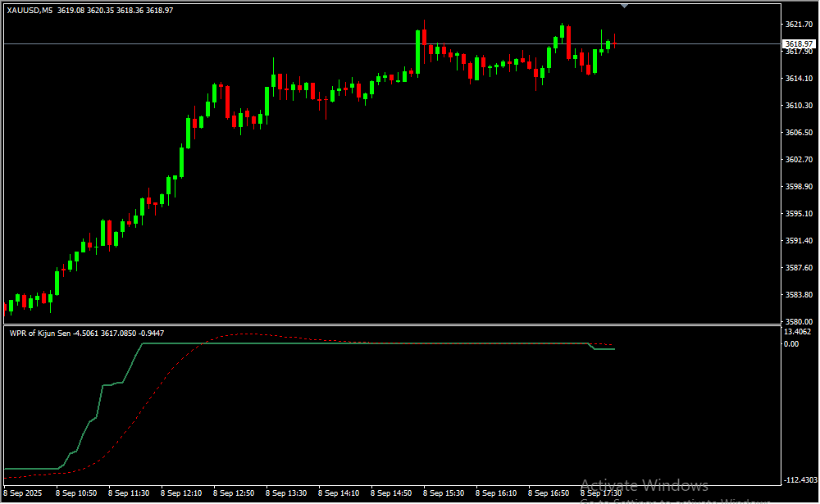This screenshot has height=504, width=820.
Task: Click the WPR of Kijun Sen indicator label
Action: 40,333
